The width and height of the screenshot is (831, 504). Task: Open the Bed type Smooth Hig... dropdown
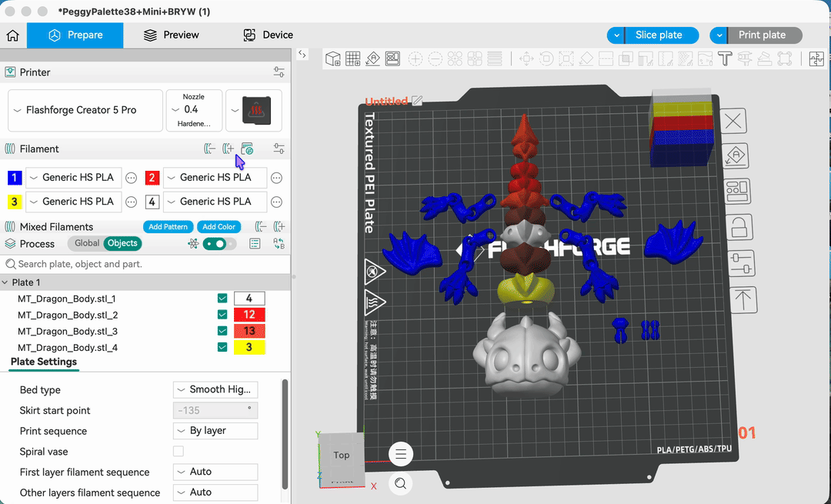tap(215, 389)
